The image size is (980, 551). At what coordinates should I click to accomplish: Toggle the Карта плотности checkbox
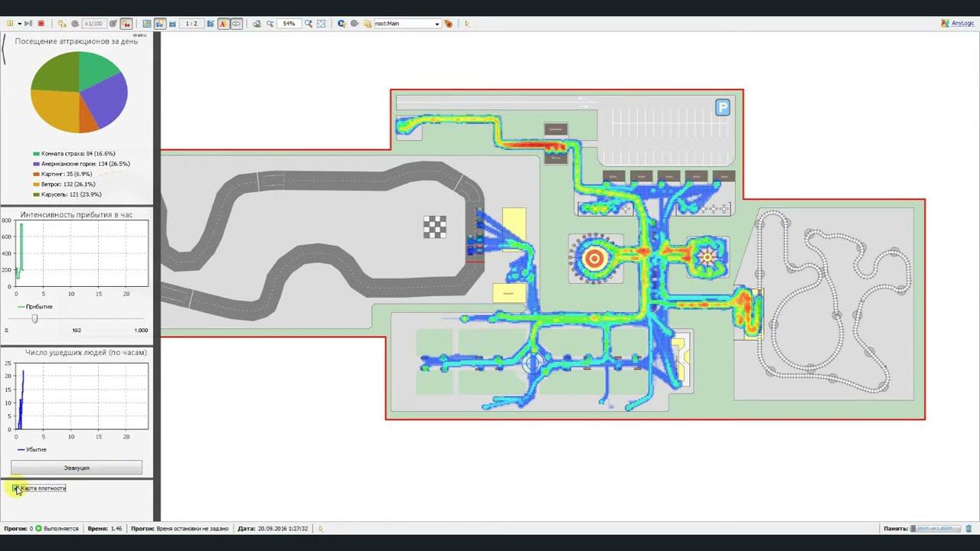(x=15, y=488)
